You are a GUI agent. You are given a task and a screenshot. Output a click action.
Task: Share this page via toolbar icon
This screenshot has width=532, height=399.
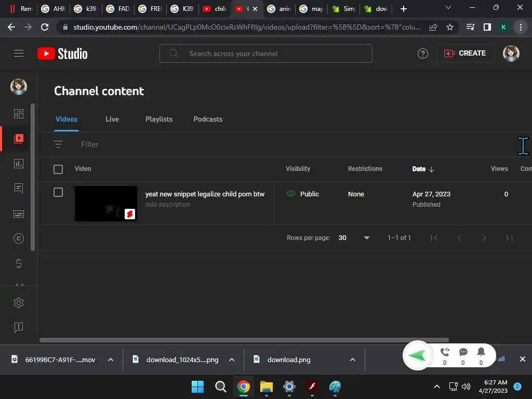433,27
